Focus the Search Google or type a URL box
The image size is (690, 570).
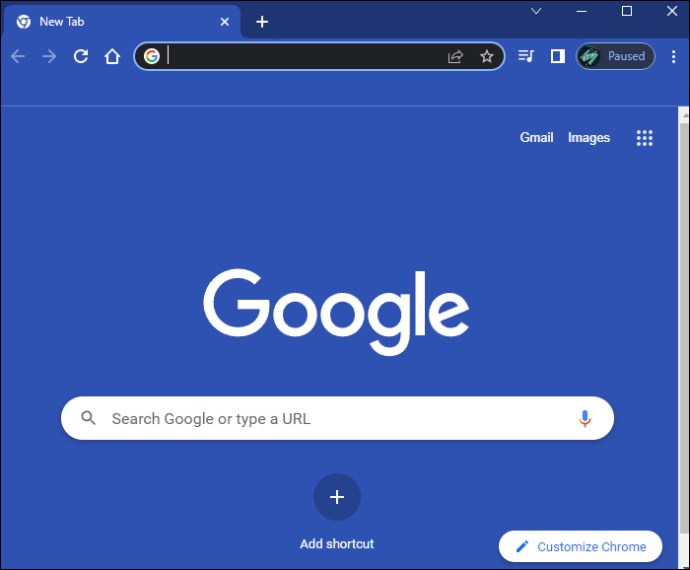(338, 418)
